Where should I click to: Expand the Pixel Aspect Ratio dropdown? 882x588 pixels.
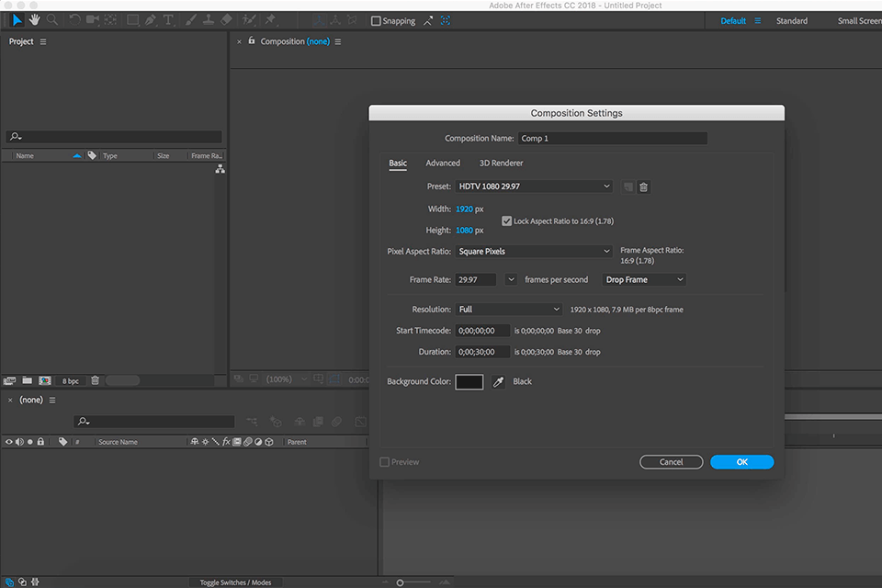click(x=533, y=251)
